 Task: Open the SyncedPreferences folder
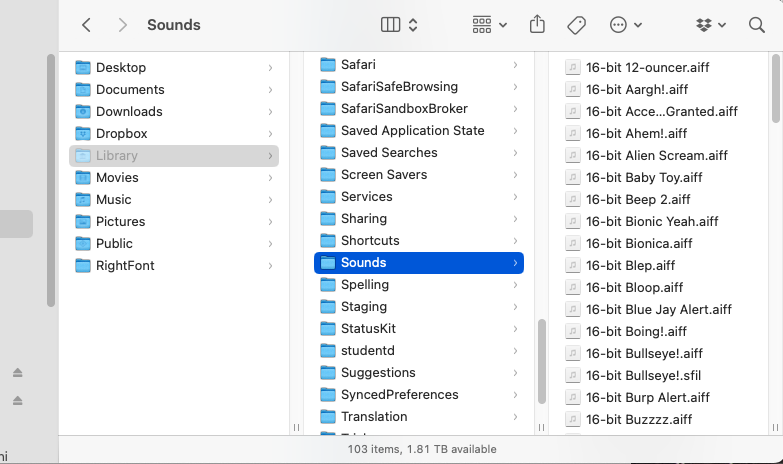[419, 395]
